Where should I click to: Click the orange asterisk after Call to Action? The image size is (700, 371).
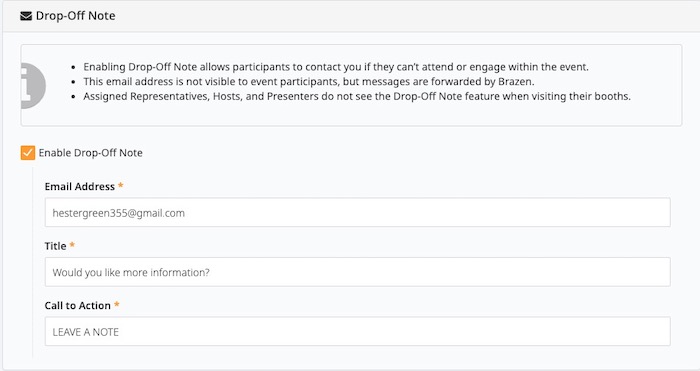click(117, 304)
